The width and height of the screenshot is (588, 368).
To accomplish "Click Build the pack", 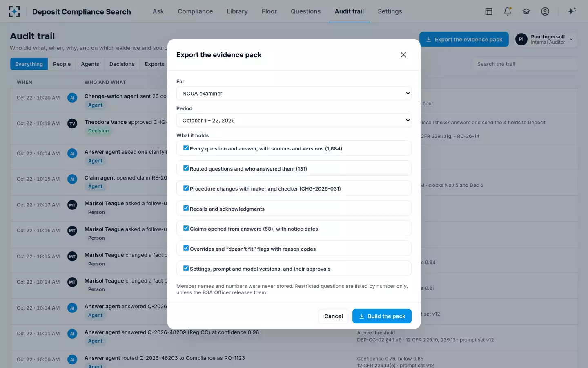I will (x=382, y=316).
